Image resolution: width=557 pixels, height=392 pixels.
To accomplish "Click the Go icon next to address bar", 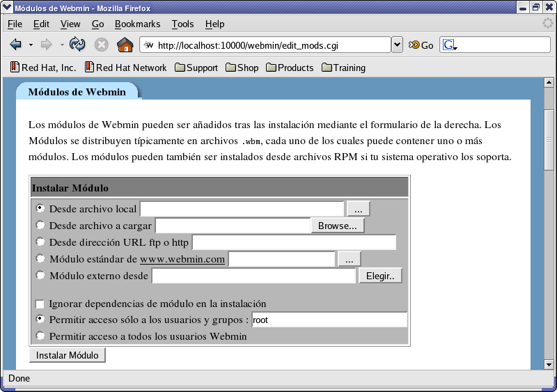I will (x=421, y=45).
